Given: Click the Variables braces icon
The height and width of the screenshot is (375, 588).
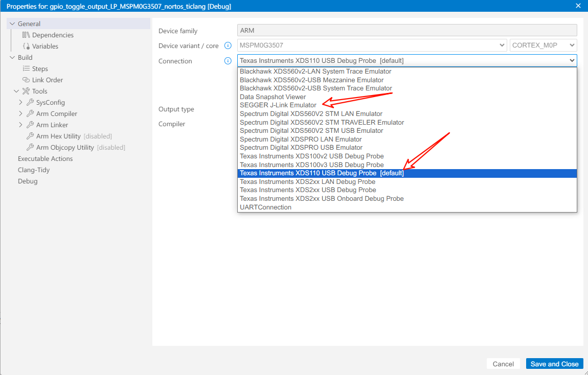Looking at the screenshot, I should [x=26, y=46].
